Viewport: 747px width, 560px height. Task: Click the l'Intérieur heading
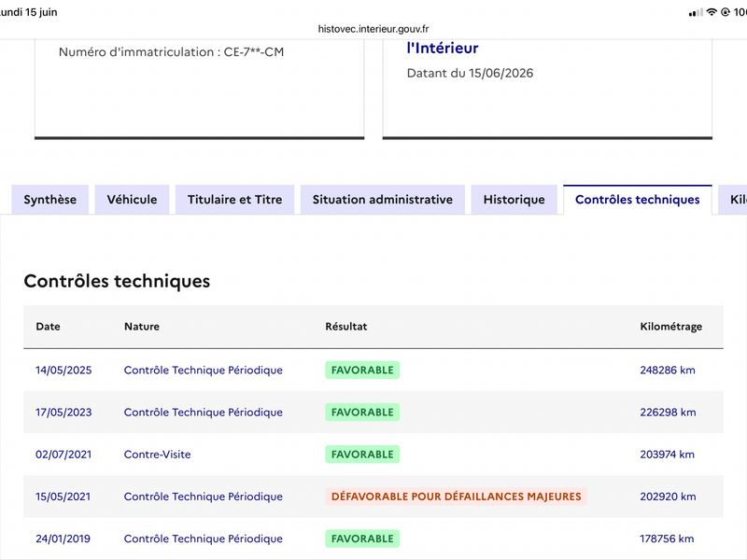pos(443,49)
